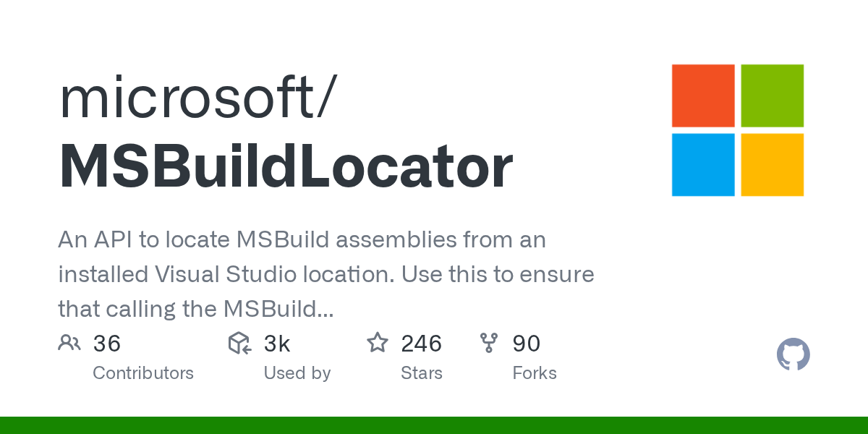
Task: Select the 90 forks count
Action: click(x=527, y=344)
